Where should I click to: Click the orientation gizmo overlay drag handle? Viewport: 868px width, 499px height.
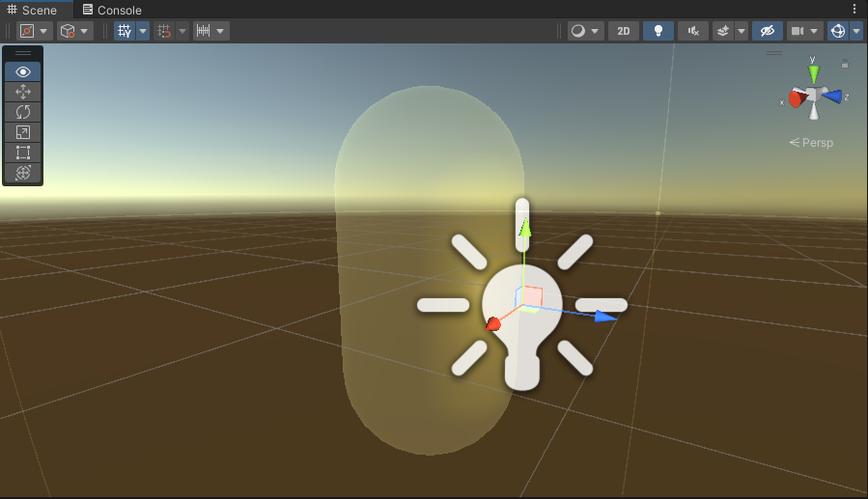click(x=774, y=53)
